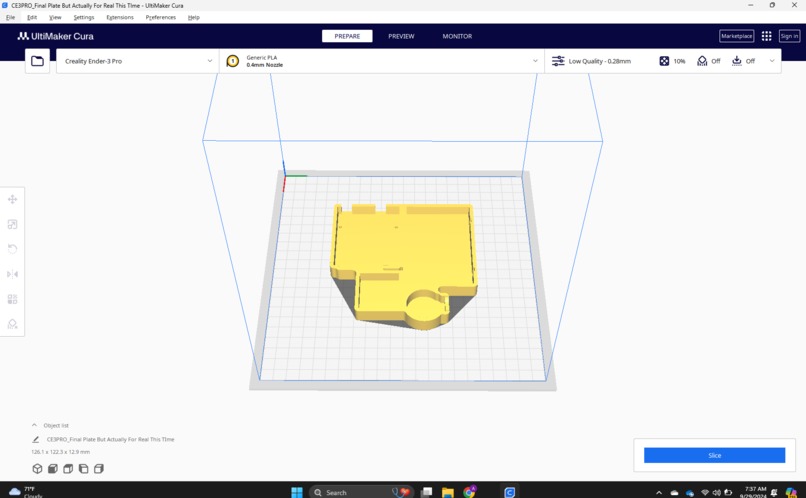The width and height of the screenshot is (806, 498).
Task: Click the Wi-Fi icon in system tray
Action: pos(705,492)
